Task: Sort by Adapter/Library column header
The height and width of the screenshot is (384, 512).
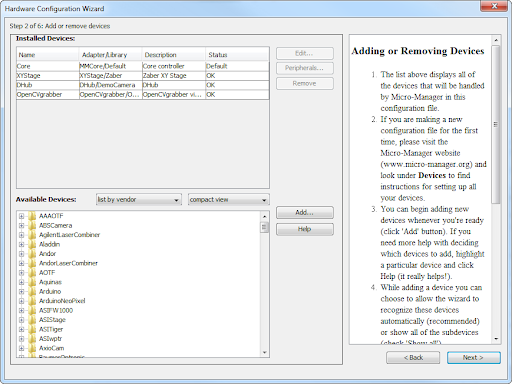Action: pyautogui.click(x=110, y=55)
